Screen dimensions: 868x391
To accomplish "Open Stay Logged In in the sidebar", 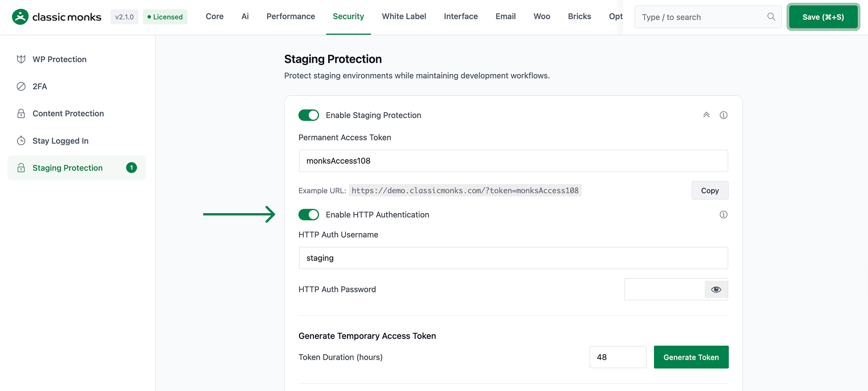I will (x=76, y=141).
